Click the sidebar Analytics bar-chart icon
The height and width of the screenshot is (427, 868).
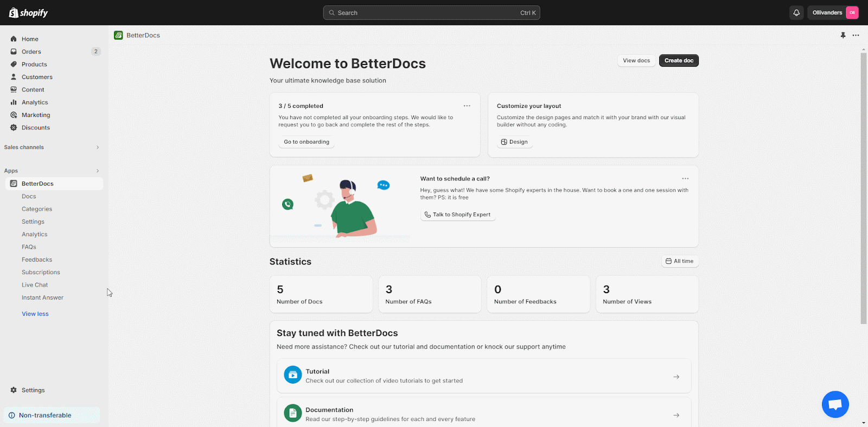14,102
